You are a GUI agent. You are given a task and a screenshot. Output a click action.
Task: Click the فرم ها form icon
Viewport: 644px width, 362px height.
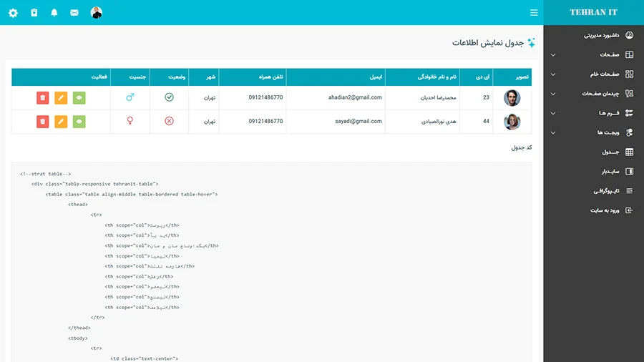pos(629,113)
